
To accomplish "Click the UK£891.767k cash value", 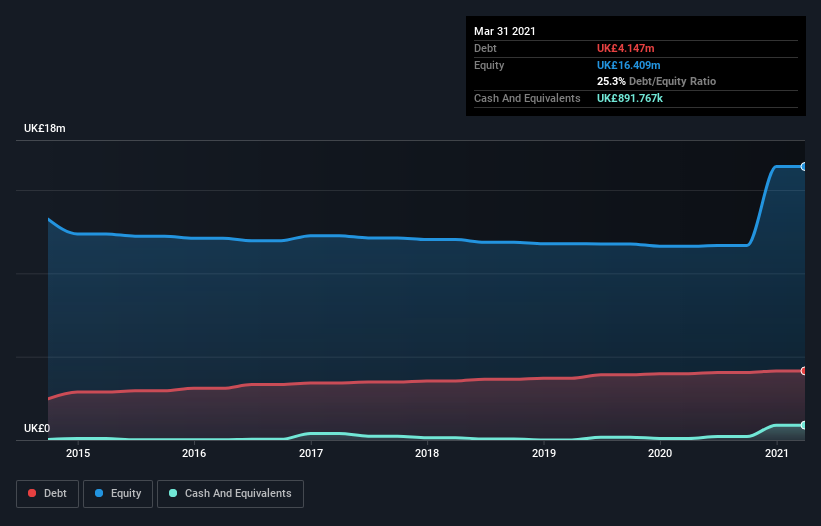I will [x=630, y=98].
